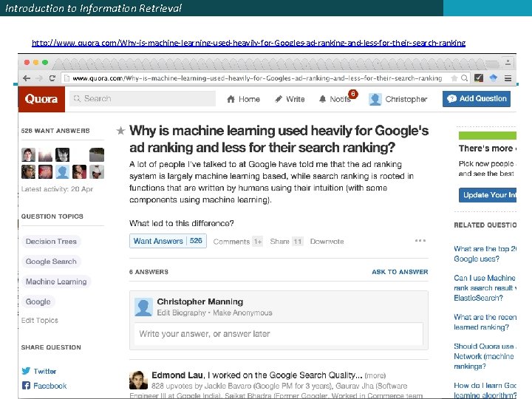Click the '528 WANT ANSWERS' heading
The height and width of the screenshot is (399, 532).
coord(55,131)
